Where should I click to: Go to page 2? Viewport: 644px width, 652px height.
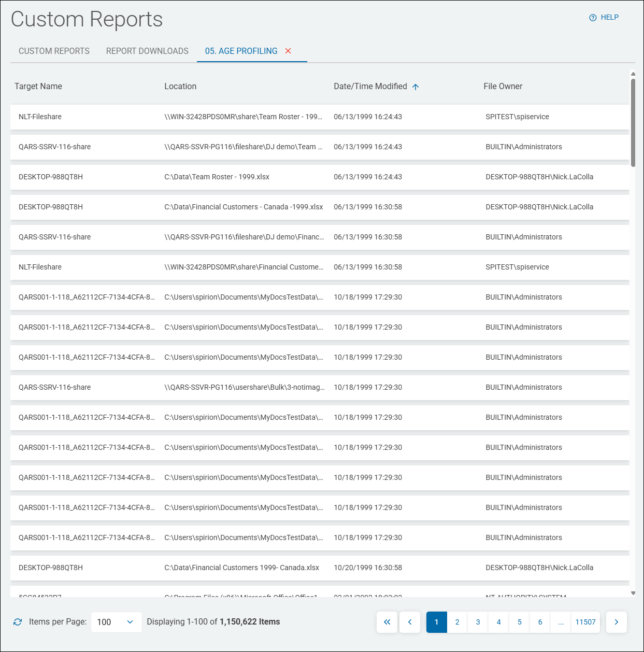point(457,622)
